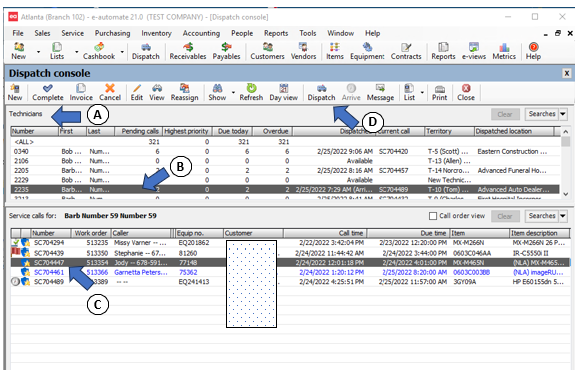
Task: Open Reports icon in main toolbar
Action: tap(443, 51)
